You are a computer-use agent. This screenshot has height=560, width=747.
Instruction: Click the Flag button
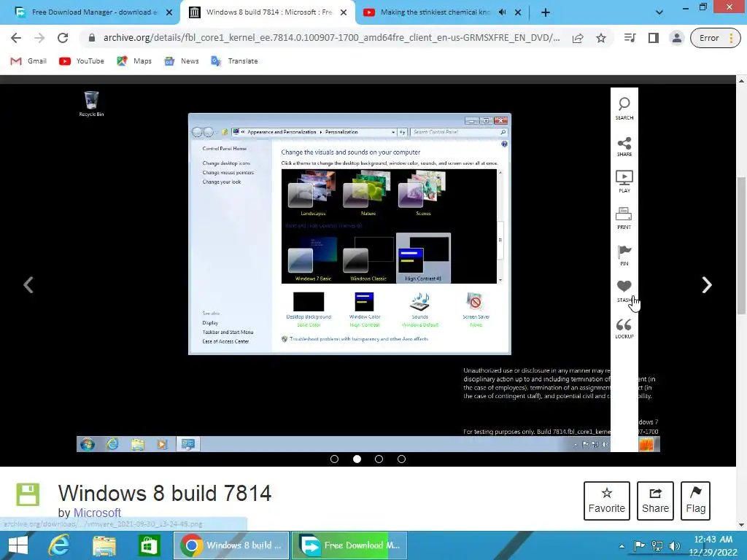point(695,500)
